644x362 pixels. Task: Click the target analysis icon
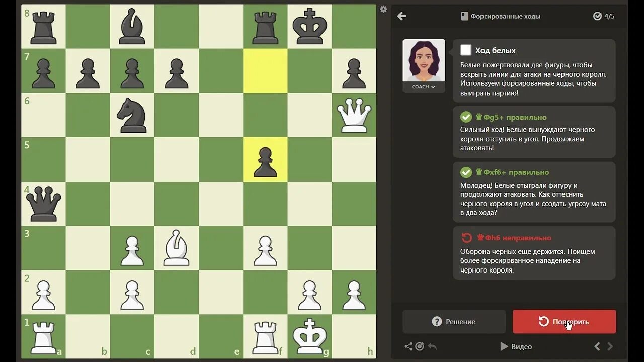coord(420,346)
